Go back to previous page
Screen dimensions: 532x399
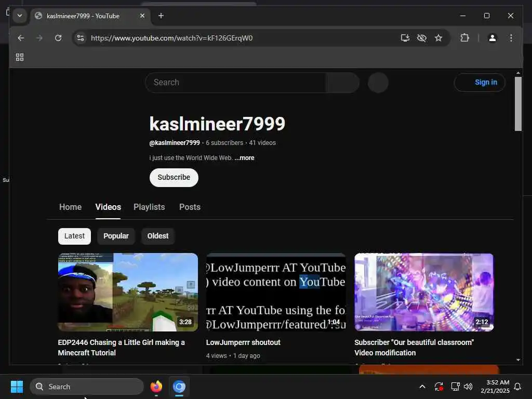(x=21, y=38)
